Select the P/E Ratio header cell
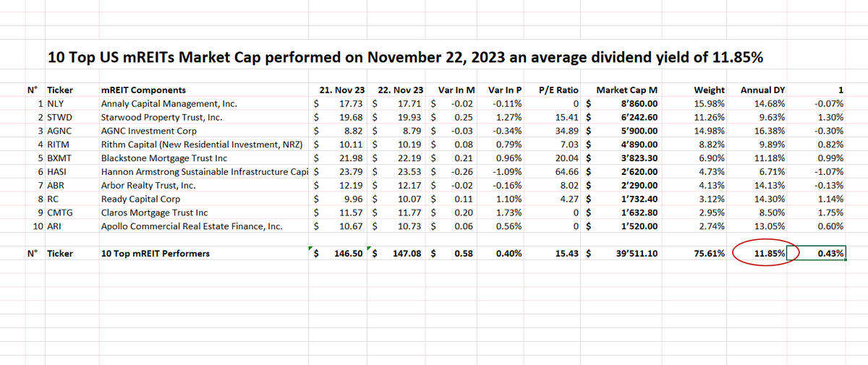868x365 pixels. (x=559, y=90)
